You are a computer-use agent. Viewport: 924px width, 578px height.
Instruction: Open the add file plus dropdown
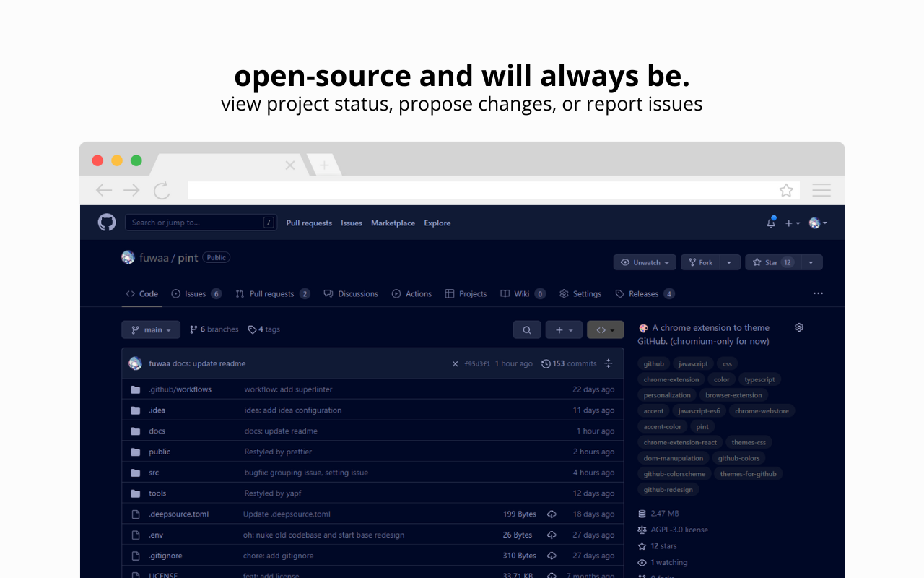[x=564, y=329]
